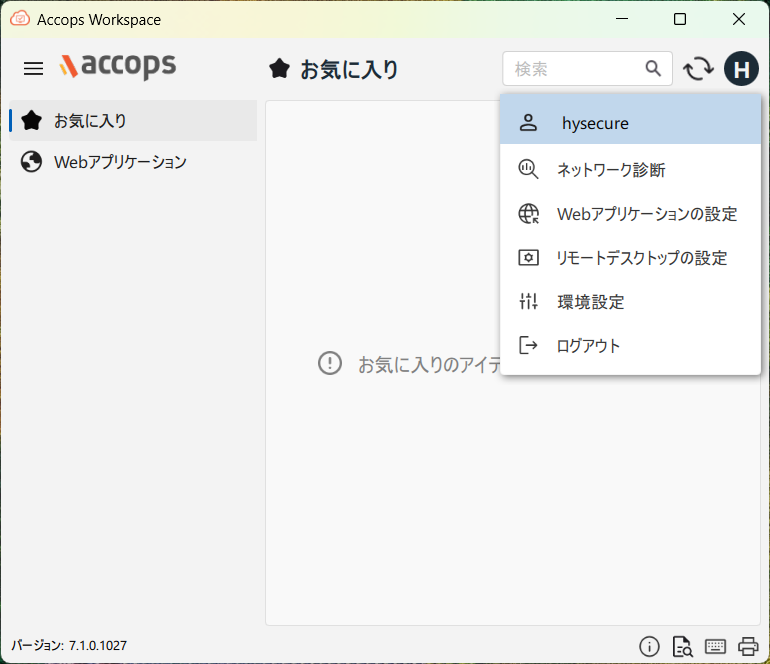Open the log viewer document icon
770x664 pixels.
[682, 646]
